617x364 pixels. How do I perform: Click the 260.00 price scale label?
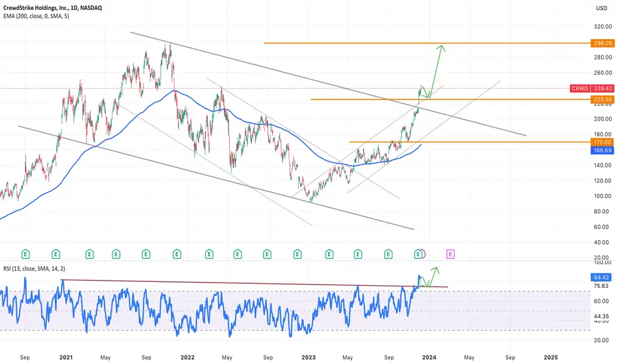[x=603, y=73]
